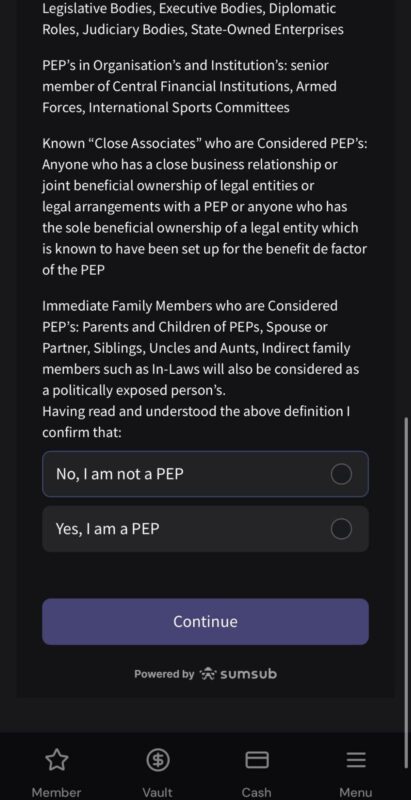Choose the 'Yes, I am a PEP' option row

click(206, 529)
